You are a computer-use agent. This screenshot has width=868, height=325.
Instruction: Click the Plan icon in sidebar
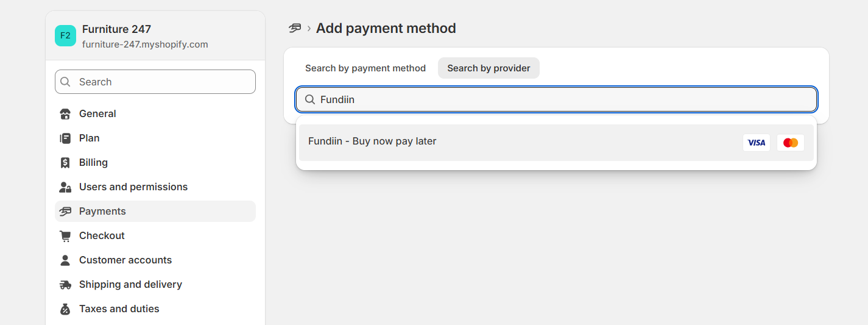(65, 138)
